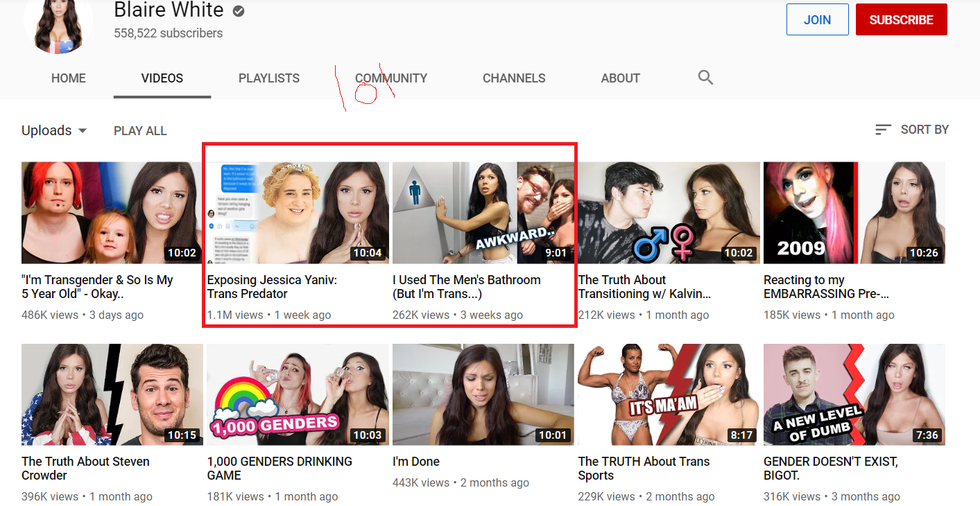Click "212K views • 1 month ago" text
980x506 pixels.
[x=644, y=315]
